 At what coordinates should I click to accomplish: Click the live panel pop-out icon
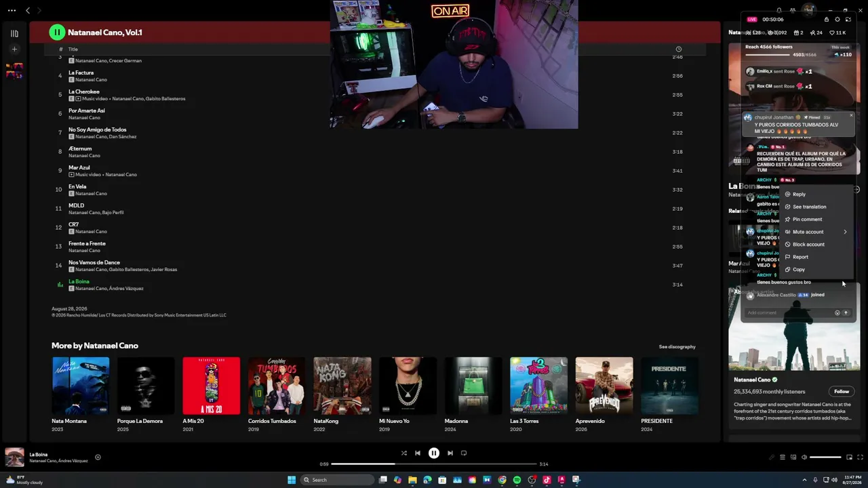coord(848,20)
